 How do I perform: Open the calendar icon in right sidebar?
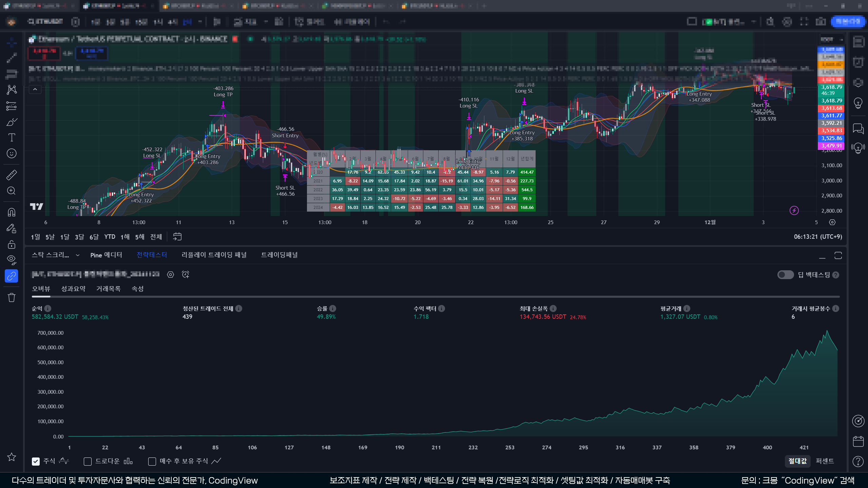(x=858, y=442)
